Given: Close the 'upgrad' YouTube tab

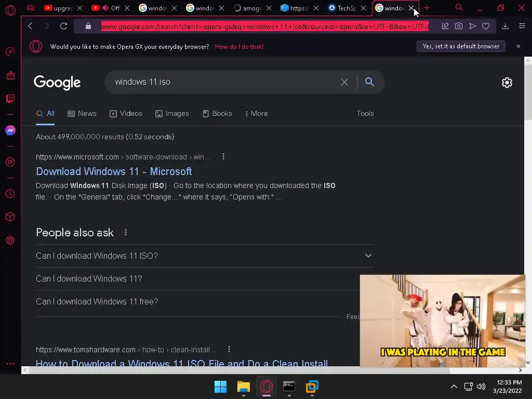Looking at the screenshot, I should click(x=79, y=8).
